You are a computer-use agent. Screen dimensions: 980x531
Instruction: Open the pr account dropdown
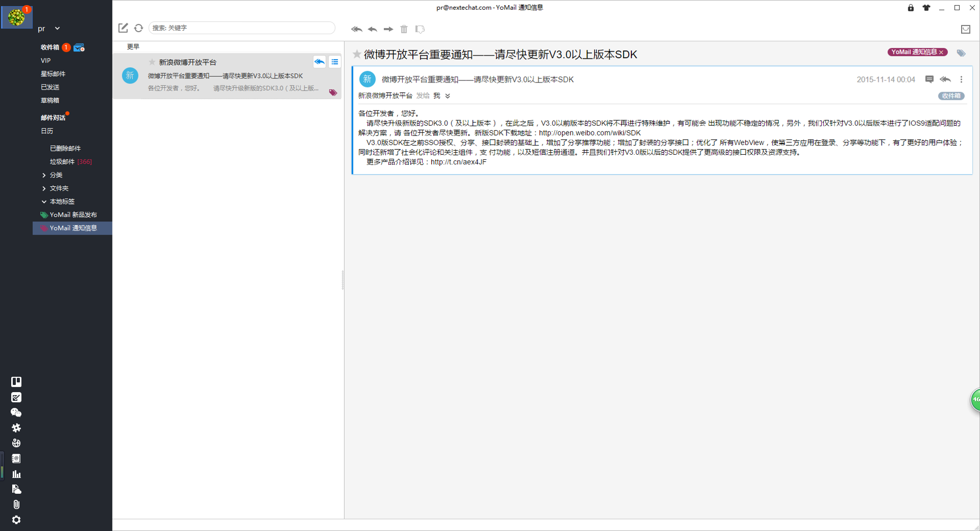point(57,29)
